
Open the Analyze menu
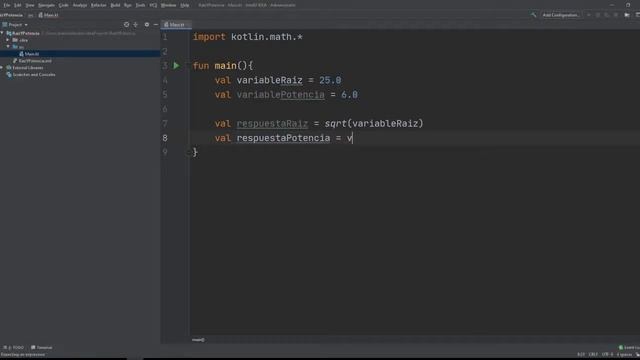pyautogui.click(x=80, y=5)
